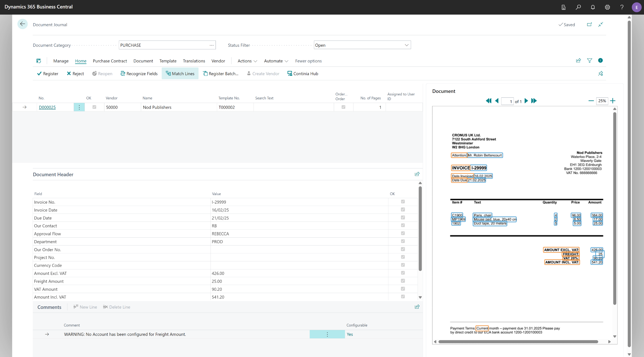The width and height of the screenshot is (644, 357).
Task: Go to last page in document viewer
Action: (534, 101)
